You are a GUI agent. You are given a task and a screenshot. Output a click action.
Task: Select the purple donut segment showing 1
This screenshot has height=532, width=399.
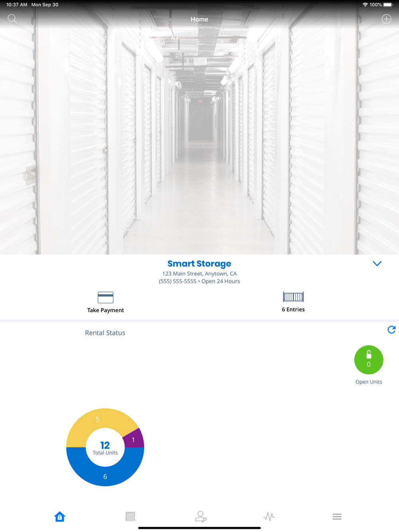click(x=134, y=439)
